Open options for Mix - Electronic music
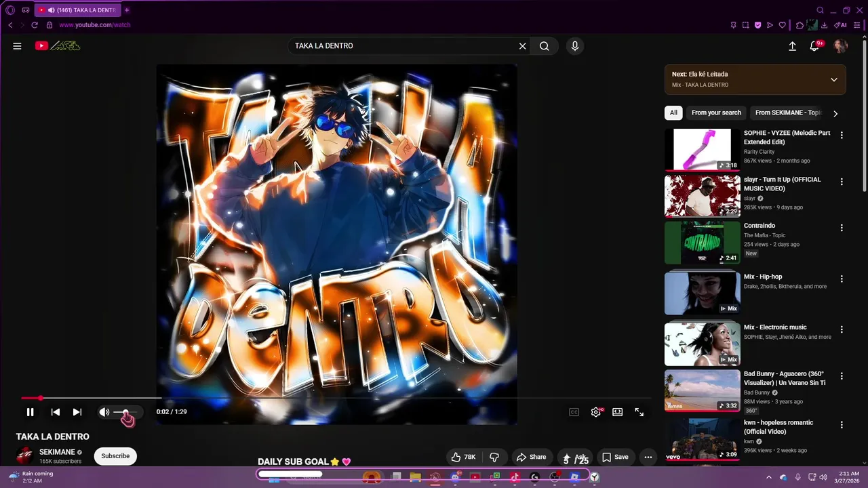Screen dimensions: 868x488 [x=842, y=329]
